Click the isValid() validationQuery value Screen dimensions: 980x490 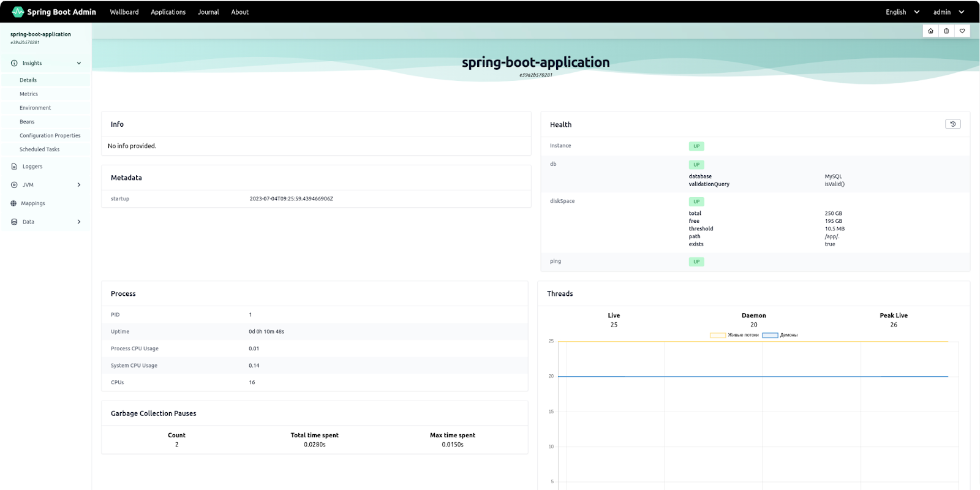(834, 184)
